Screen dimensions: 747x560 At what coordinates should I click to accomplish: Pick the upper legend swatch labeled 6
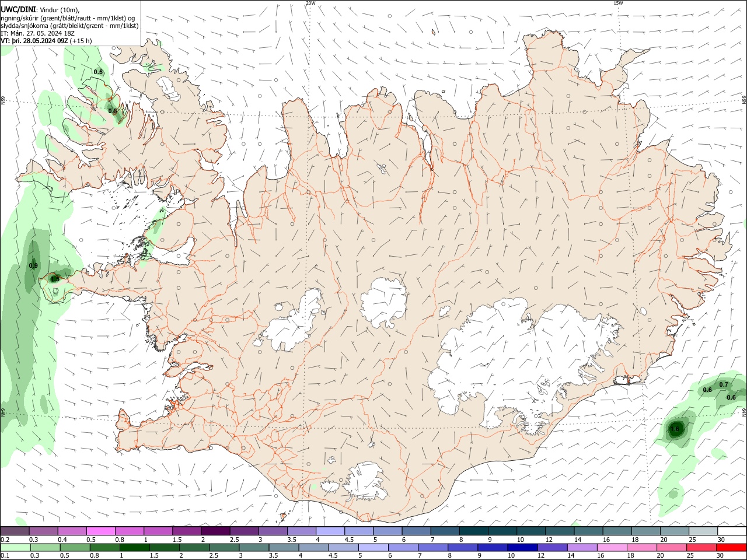[416, 531]
